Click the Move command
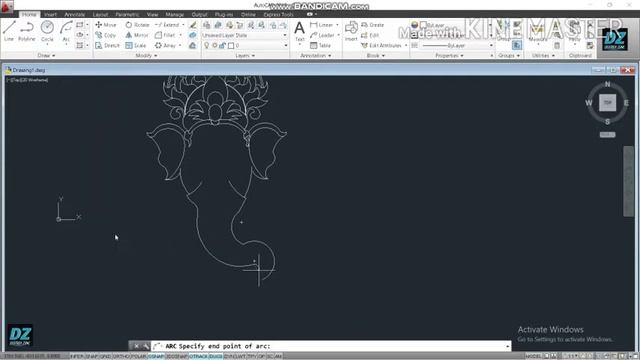Screen dimensions: 640x360 point(106,25)
